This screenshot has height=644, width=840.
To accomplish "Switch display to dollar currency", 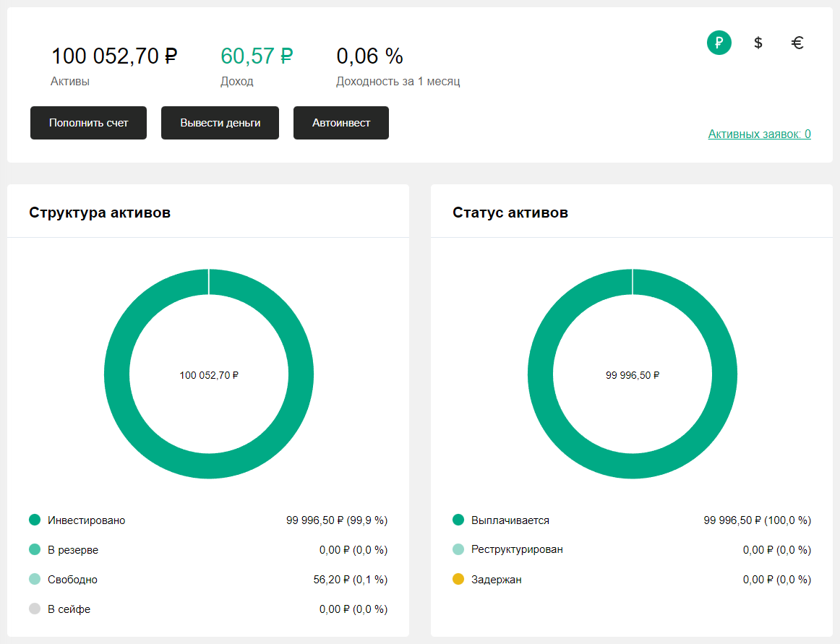I will 758,43.
